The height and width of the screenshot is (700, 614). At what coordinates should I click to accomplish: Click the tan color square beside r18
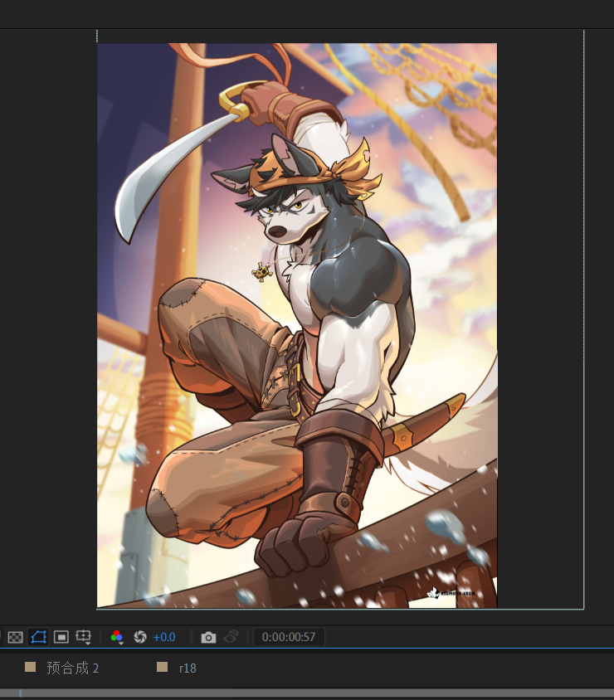(x=163, y=667)
